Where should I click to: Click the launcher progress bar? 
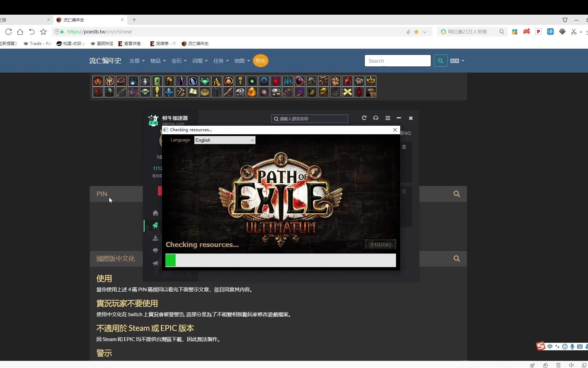pos(281,260)
